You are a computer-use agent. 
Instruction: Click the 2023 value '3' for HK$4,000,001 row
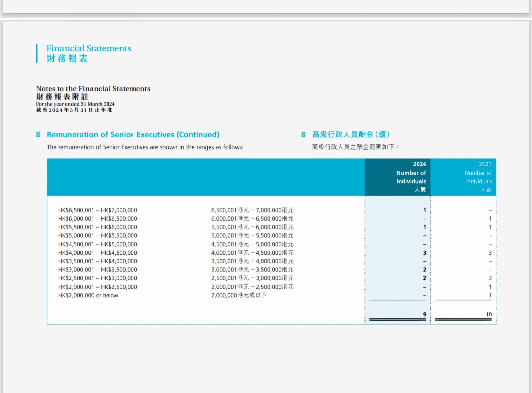click(490, 253)
